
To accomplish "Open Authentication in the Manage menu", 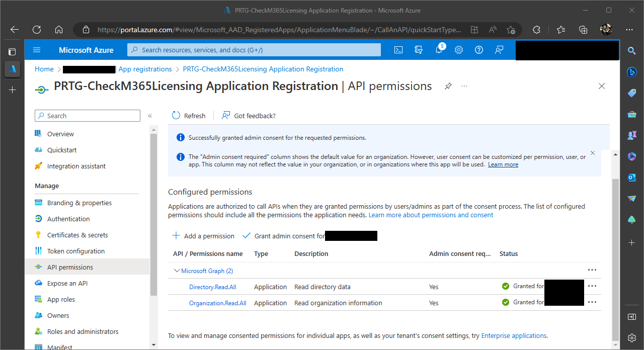I will 68,219.
